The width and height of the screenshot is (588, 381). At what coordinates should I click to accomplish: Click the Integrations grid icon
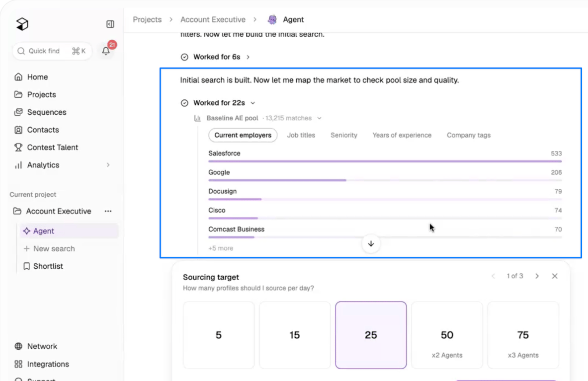click(18, 364)
